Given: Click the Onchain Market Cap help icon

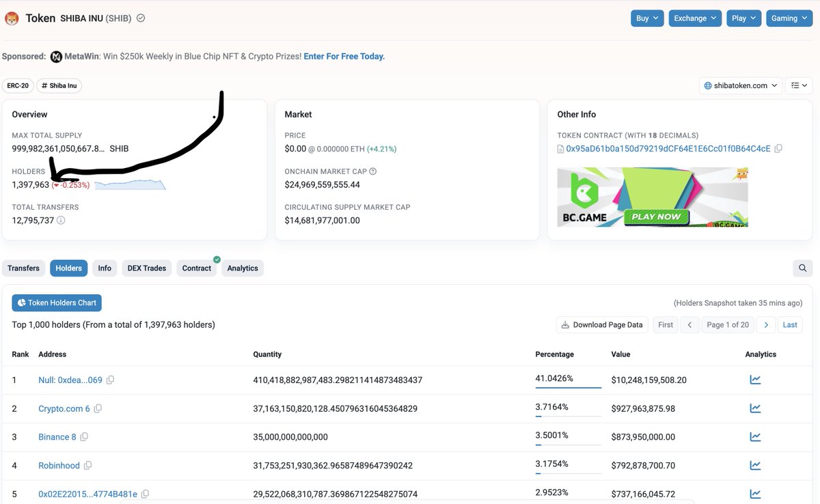Looking at the screenshot, I should [x=372, y=171].
